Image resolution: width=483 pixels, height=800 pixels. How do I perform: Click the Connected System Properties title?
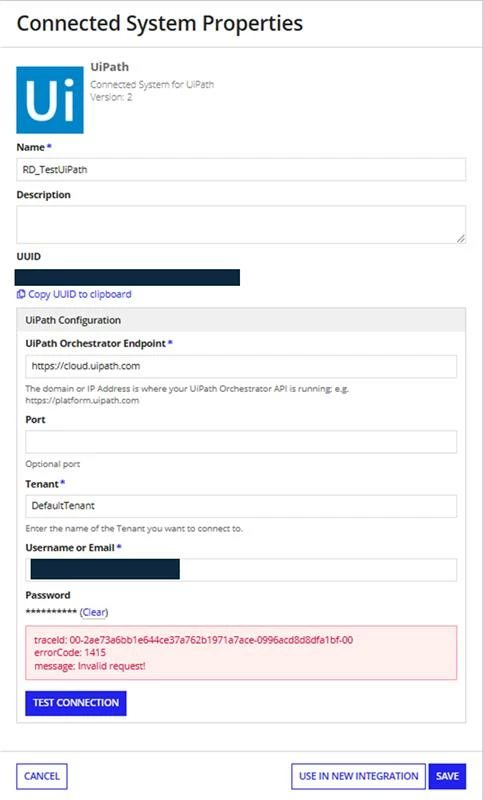pyautogui.click(x=160, y=23)
